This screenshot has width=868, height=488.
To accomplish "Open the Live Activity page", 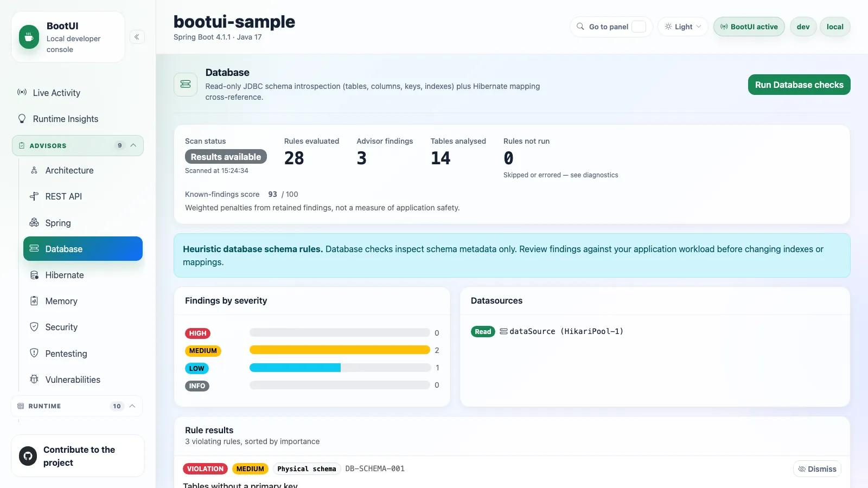I will [78, 93].
